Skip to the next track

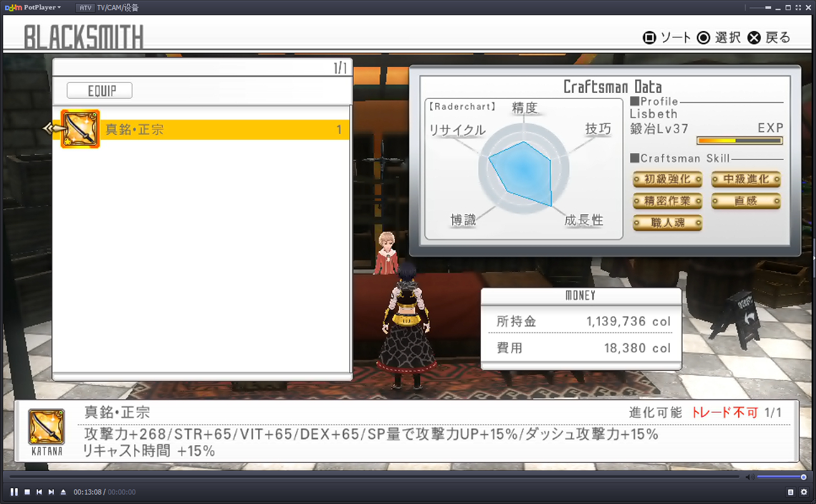51,492
